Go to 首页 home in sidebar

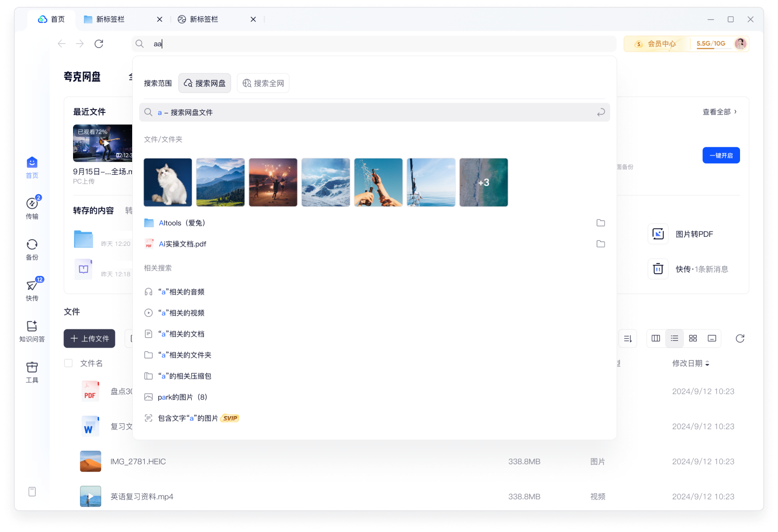click(x=32, y=167)
